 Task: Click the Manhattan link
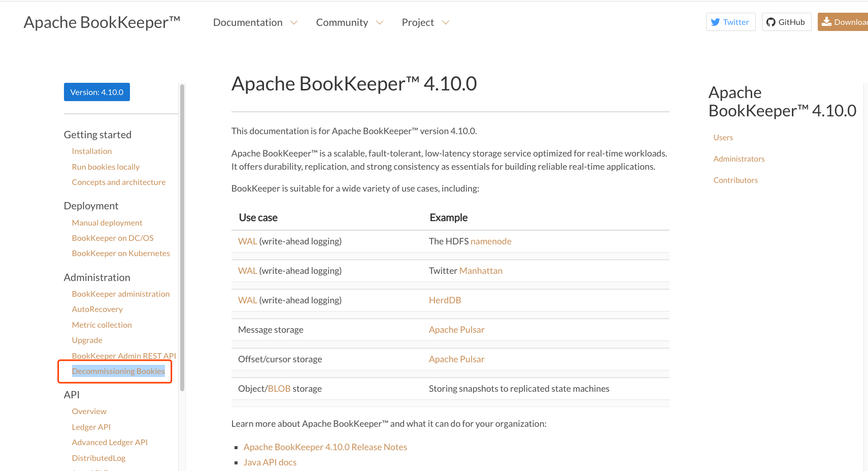[x=481, y=271]
